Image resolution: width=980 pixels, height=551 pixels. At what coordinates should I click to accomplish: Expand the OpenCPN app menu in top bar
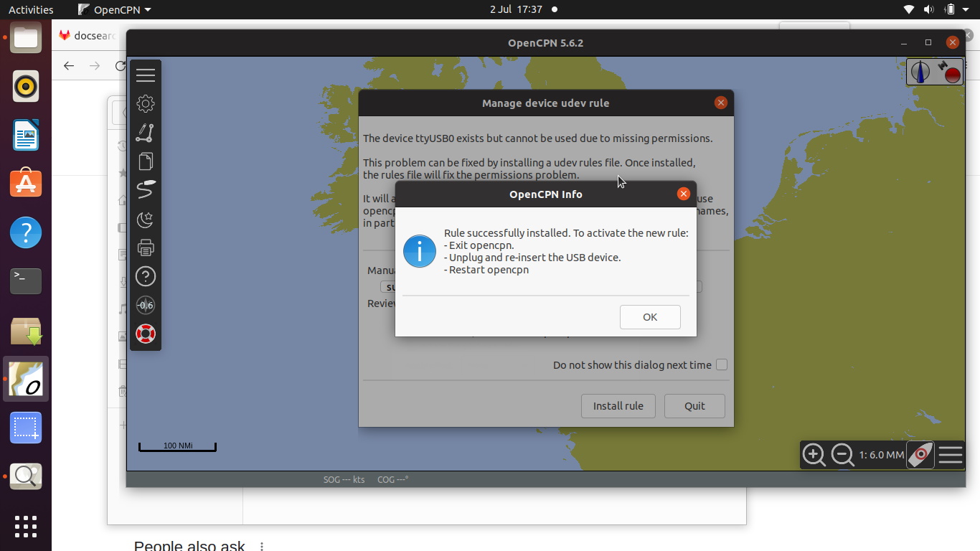pos(115,10)
